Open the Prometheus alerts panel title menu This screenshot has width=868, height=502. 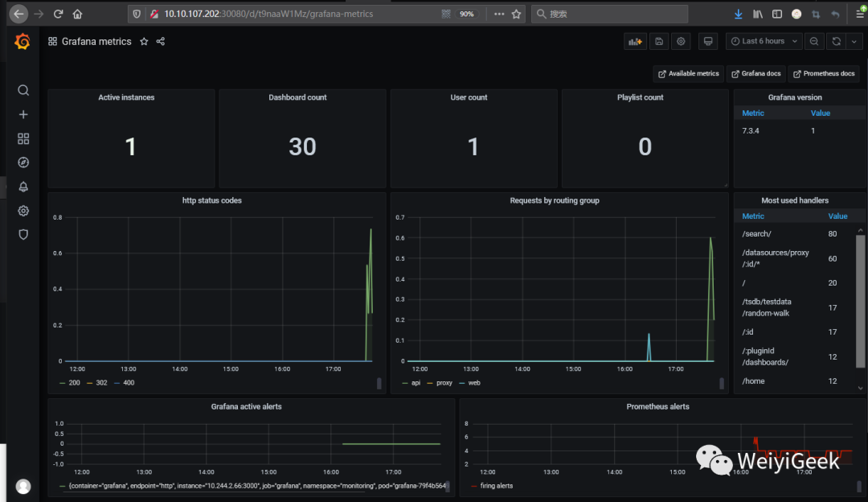[657, 407]
